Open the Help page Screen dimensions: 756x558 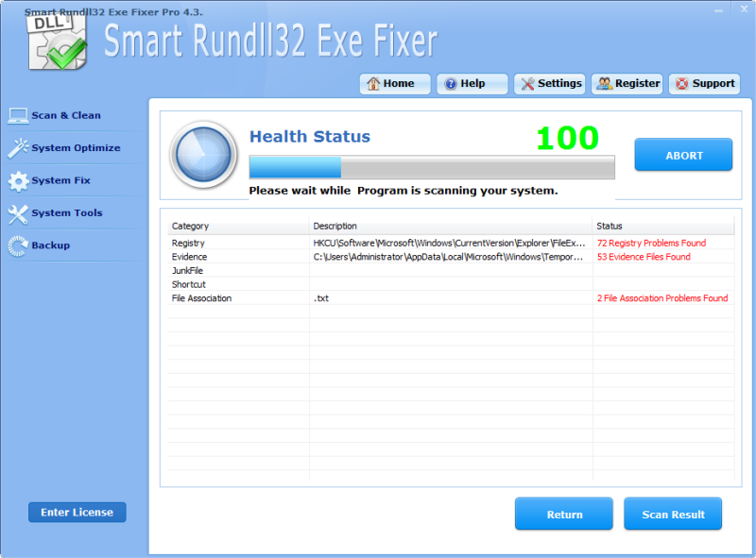click(x=472, y=84)
